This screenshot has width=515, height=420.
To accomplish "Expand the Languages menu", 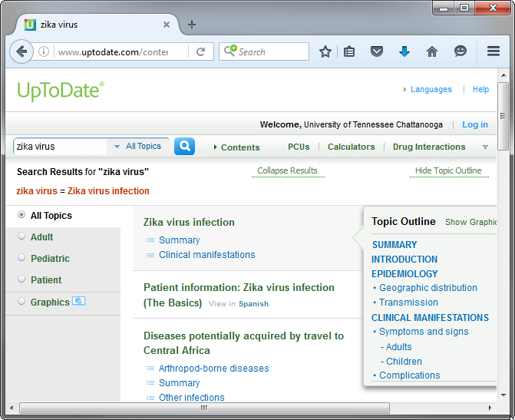I will [428, 89].
